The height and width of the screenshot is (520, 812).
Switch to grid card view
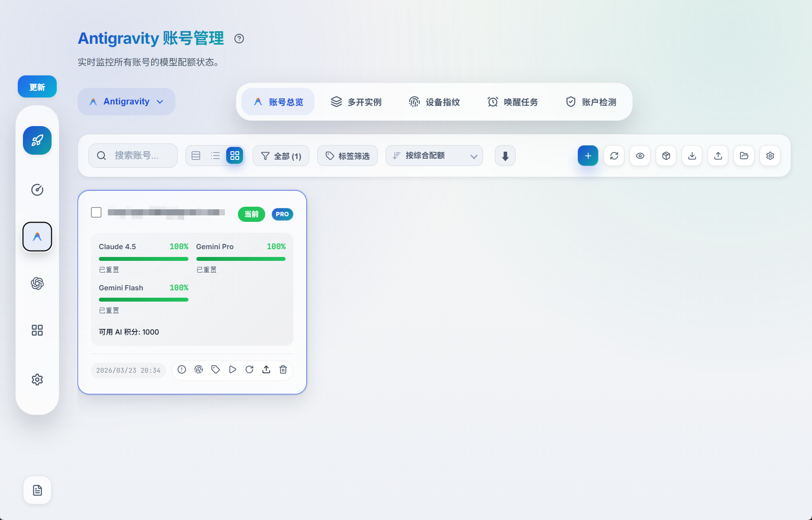coord(235,156)
